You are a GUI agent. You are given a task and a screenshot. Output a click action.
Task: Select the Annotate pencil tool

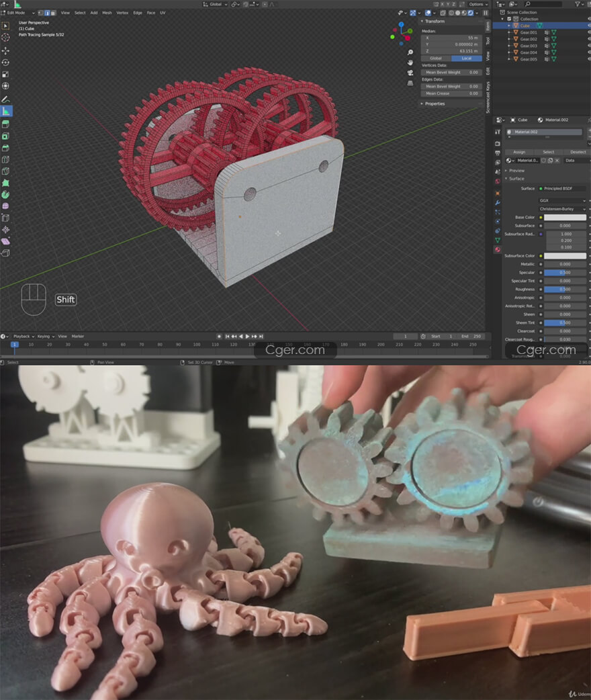6,99
